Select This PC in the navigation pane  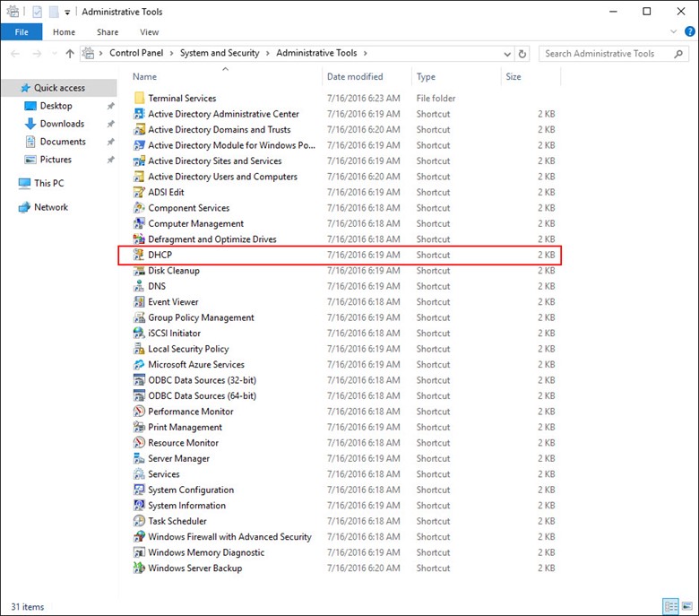click(x=48, y=183)
